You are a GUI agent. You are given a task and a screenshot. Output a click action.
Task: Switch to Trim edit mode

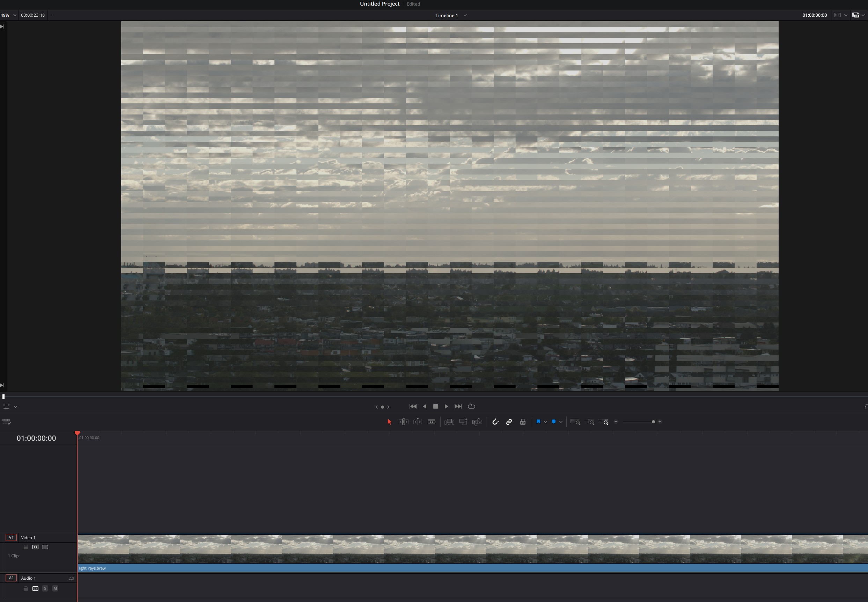click(x=404, y=422)
